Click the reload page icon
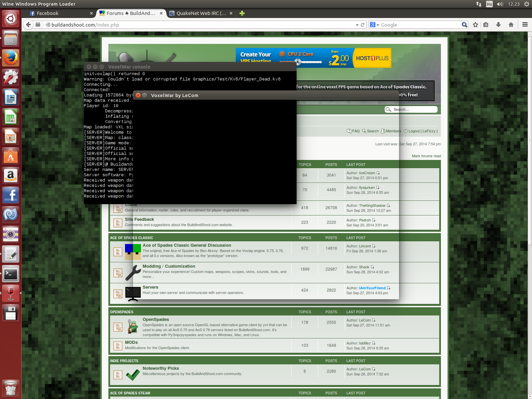Screen dimensions: 532x399 pos(363,25)
